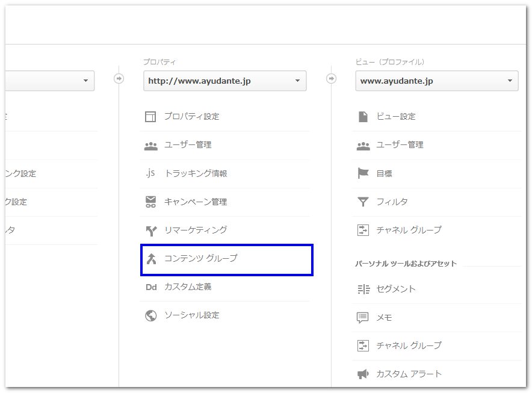Viewport: 532px width, 393px height.
Task: Click the megaphone icon for カスタム アラート
Action: point(363,374)
